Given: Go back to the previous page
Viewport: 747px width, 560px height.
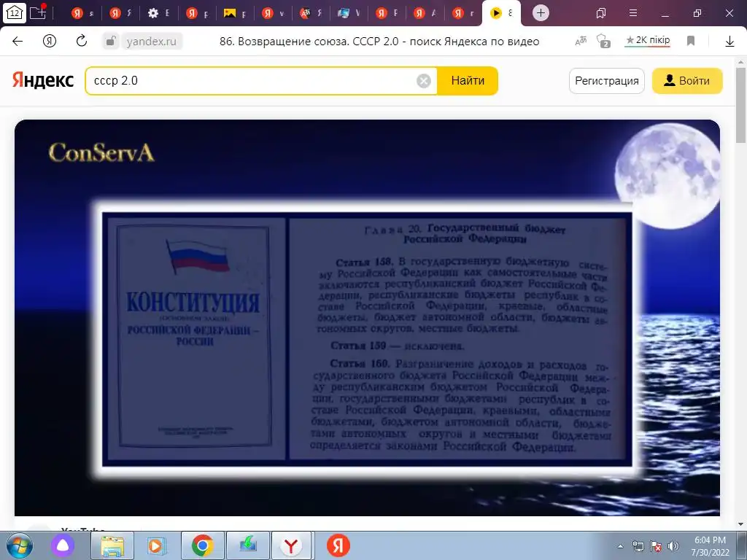Looking at the screenshot, I should [18, 42].
